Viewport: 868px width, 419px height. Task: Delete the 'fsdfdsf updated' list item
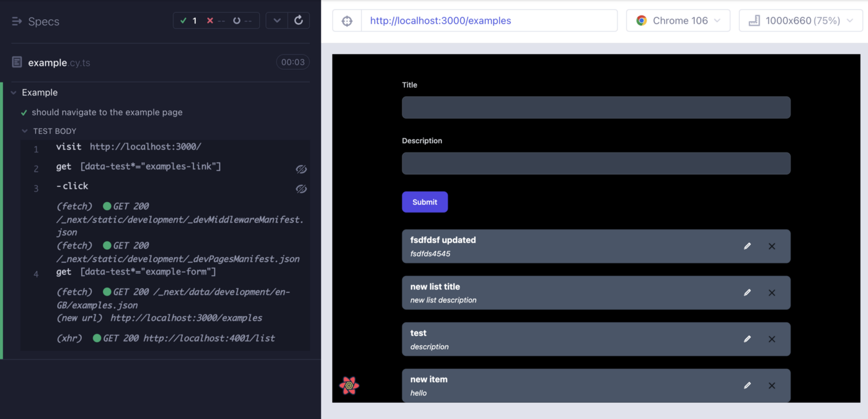pyautogui.click(x=772, y=246)
